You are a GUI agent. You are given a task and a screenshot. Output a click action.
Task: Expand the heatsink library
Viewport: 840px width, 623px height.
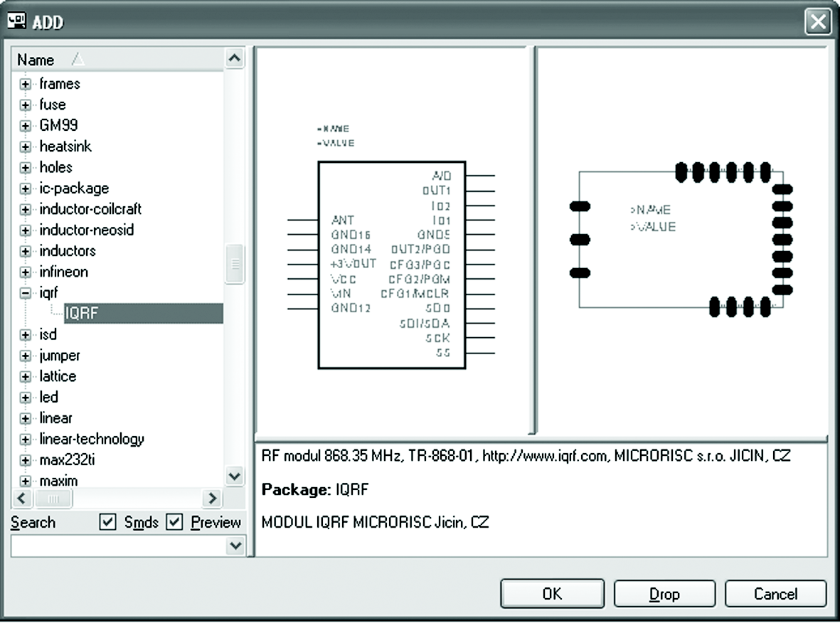pos(25,147)
